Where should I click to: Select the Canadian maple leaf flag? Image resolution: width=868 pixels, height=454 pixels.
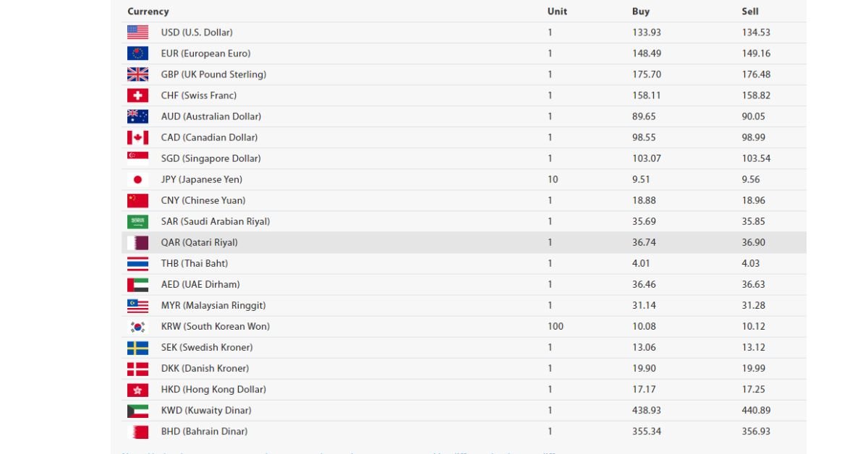point(137,137)
